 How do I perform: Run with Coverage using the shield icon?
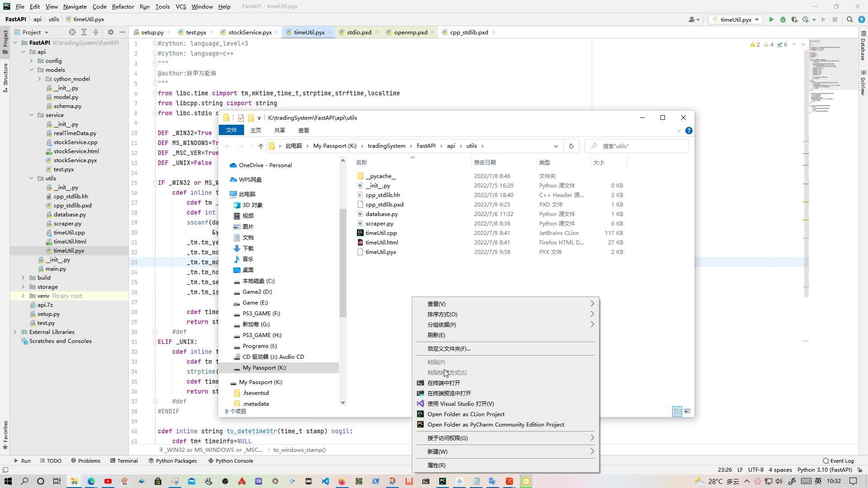click(795, 19)
